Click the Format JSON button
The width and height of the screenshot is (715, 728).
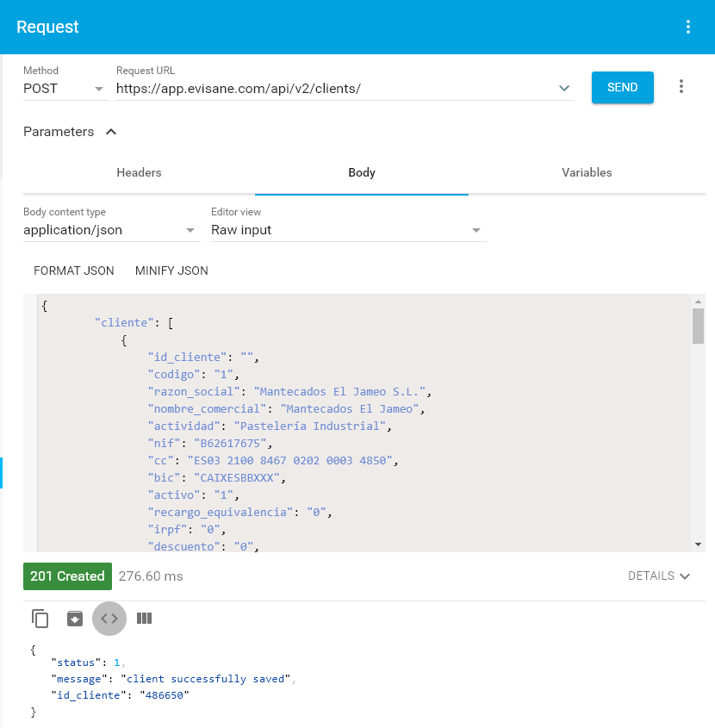pos(74,271)
